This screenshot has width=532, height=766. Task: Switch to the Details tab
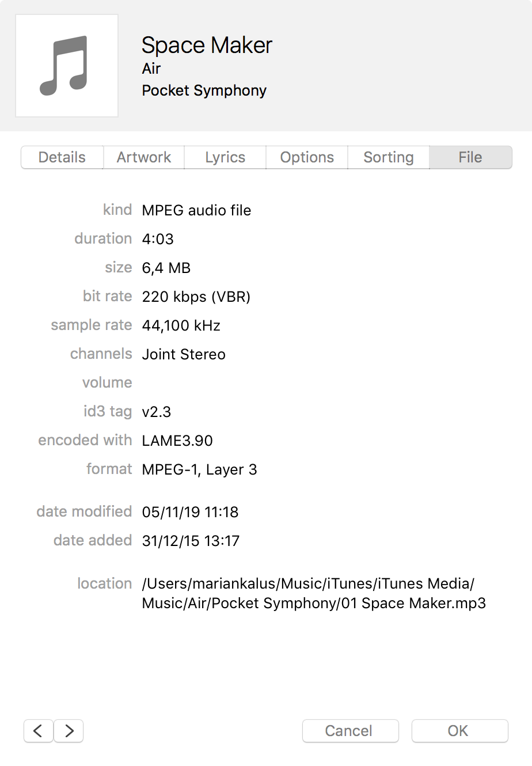pos(62,157)
